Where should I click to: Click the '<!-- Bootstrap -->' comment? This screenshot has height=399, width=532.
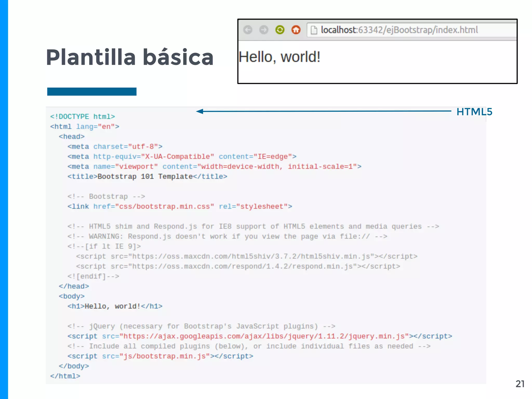click(x=106, y=197)
